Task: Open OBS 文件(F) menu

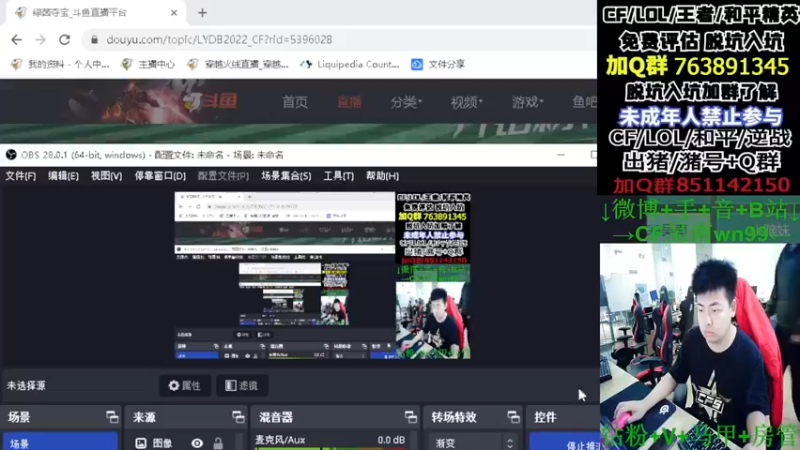Action: pyautogui.click(x=20, y=176)
